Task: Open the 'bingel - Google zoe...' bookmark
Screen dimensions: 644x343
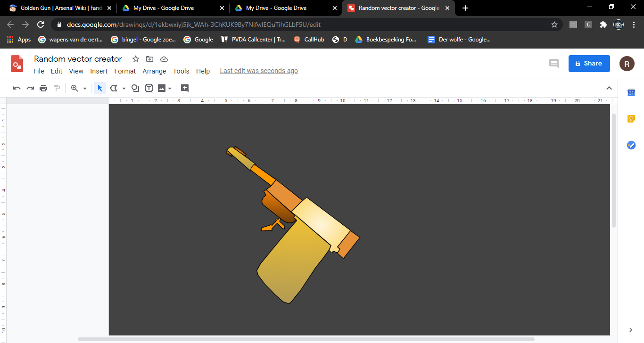Action: coord(143,40)
